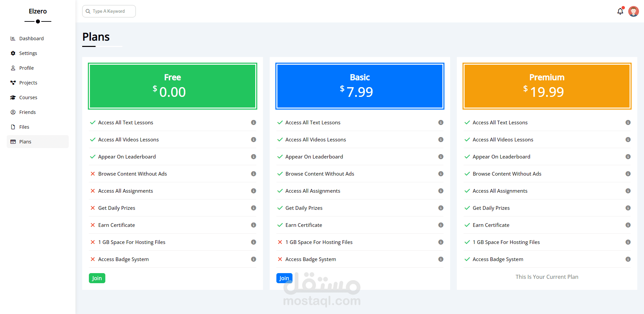
Task: Click 'This Is Your Current Plan' text
Action: tap(547, 277)
